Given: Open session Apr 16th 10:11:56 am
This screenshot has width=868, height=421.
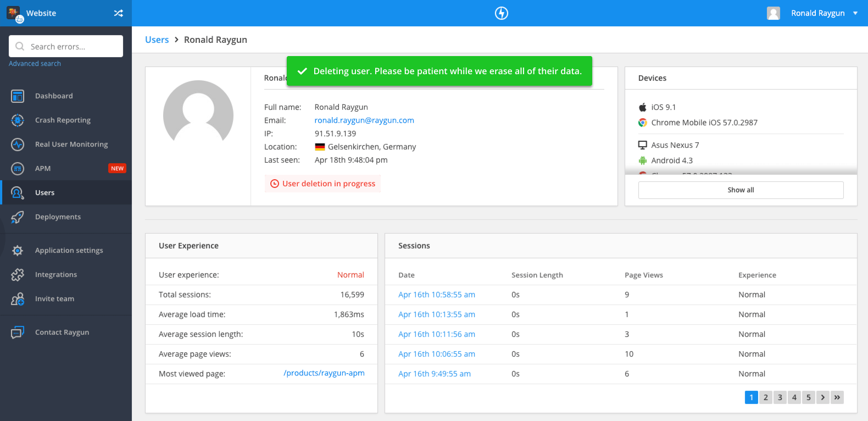Looking at the screenshot, I should [437, 334].
